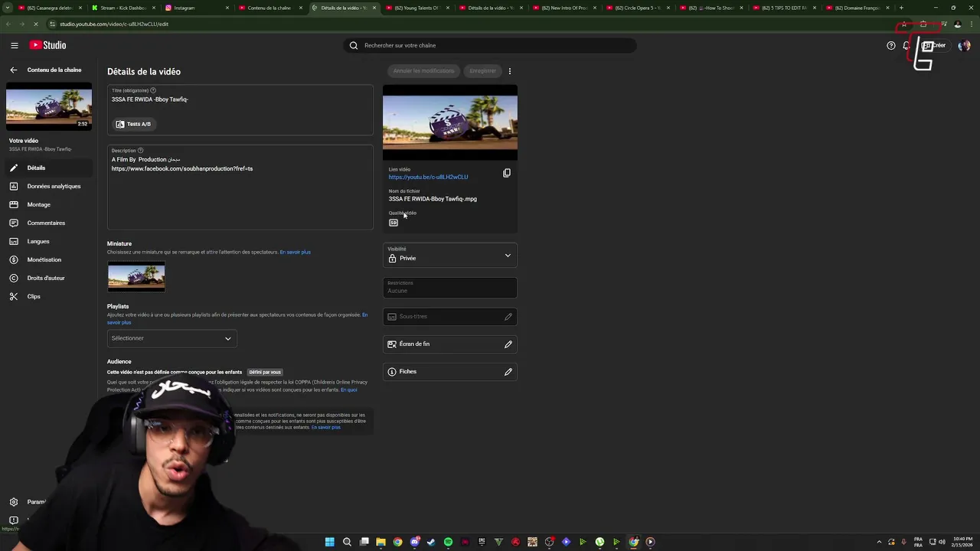The image size is (980, 551).
Task: Go back to Contenu de la chaîne
Action: [x=13, y=70]
